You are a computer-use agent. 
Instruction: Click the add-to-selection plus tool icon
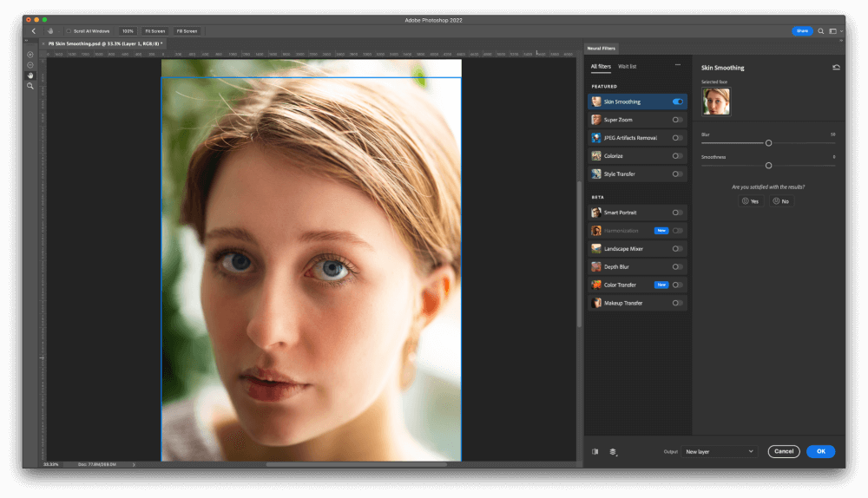[30, 55]
